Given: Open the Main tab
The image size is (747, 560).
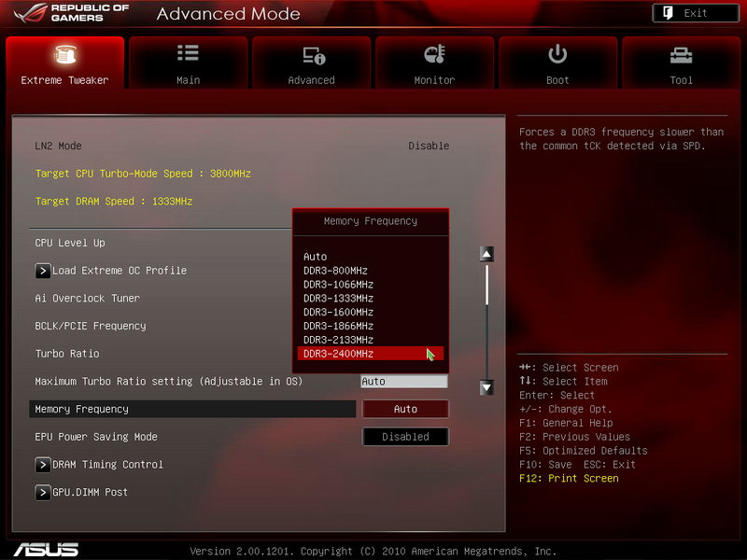Looking at the screenshot, I should [189, 63].
